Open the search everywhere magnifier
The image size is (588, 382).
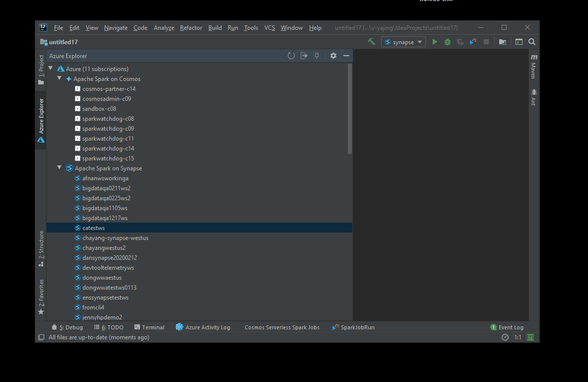(531, 42)
